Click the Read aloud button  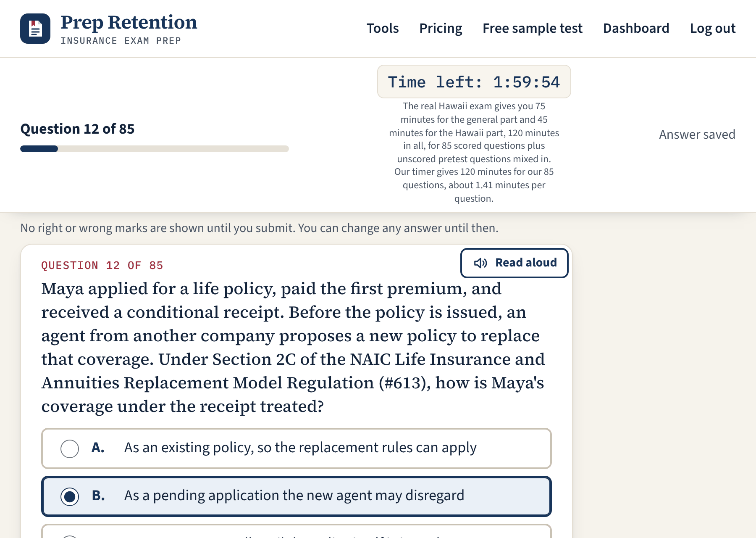click(x=514, y=263)
